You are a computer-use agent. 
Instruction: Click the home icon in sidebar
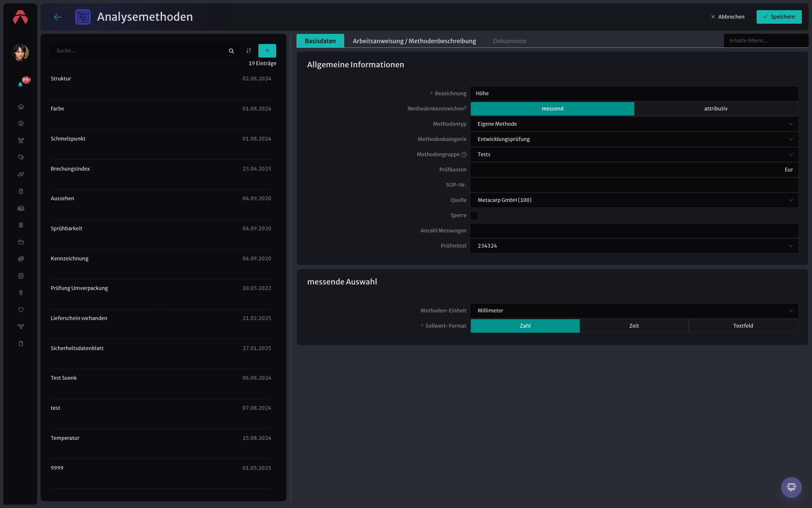point(21,107)
